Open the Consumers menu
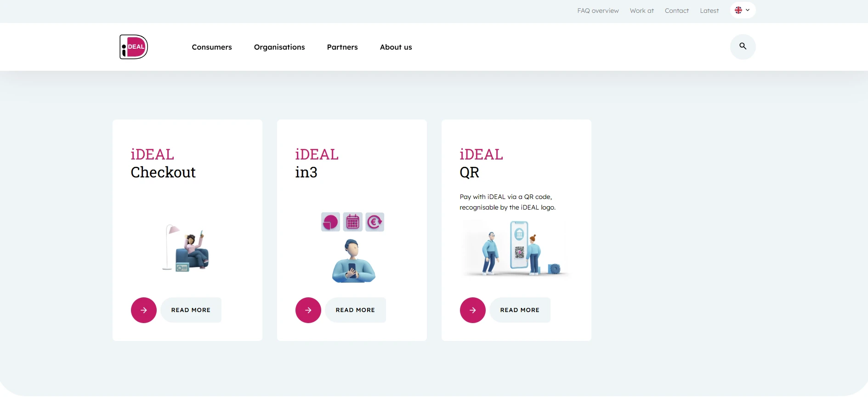The height and width of the screenshot is (415, 868). coord(212,47)
